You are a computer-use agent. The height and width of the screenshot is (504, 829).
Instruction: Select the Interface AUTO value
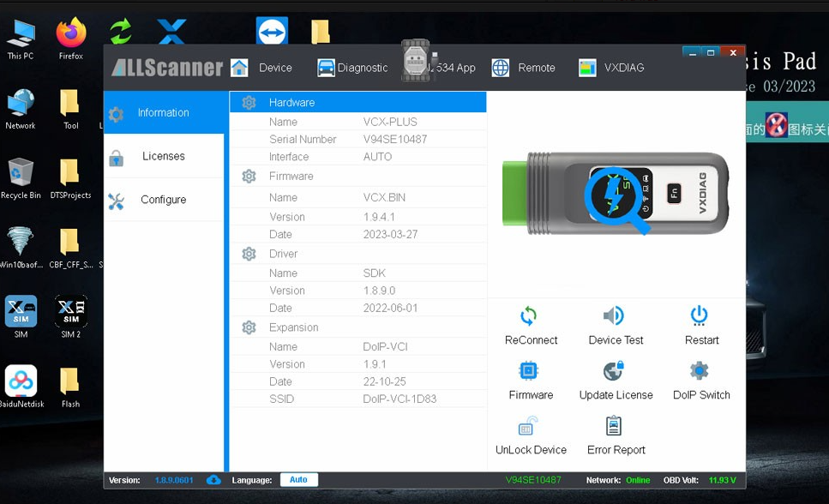pyautogui.click(x=377, y=157)
